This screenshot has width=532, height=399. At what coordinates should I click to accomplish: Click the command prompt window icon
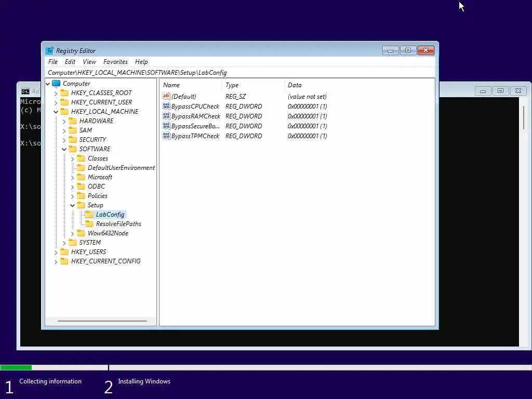[25, 91]
